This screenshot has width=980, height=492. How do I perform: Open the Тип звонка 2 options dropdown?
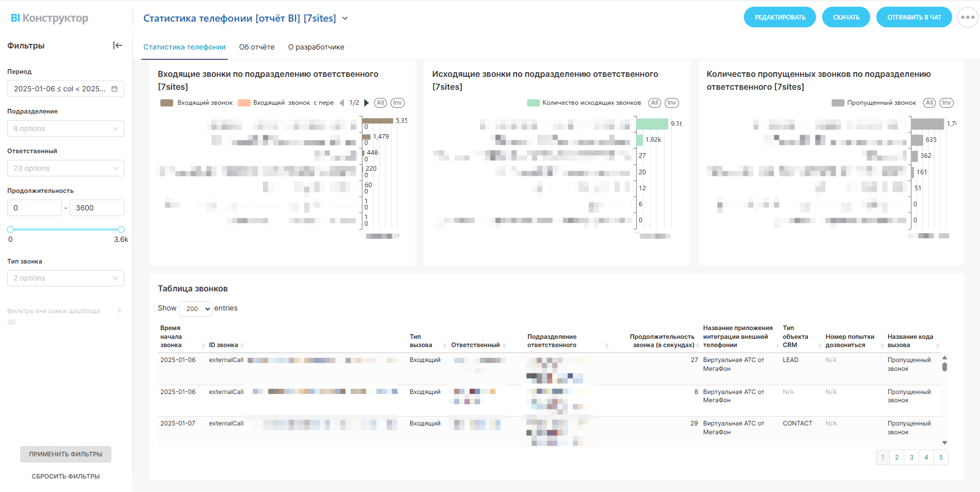(x=65, y=278)
